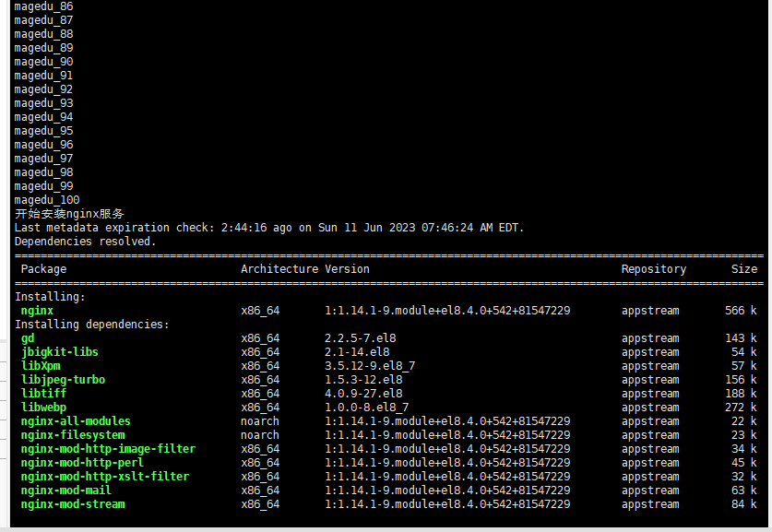Click the magedu_91 line
This screenshot has height=532, width=772.
pyautogui.click(x=44, y=76)
